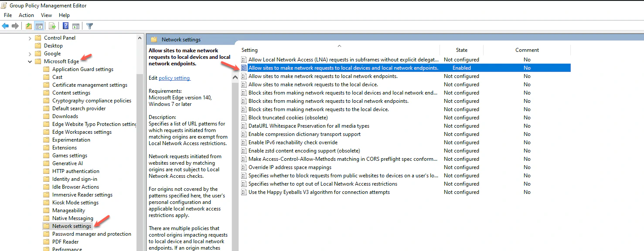Click folder icon next to Microsoft Edge
This screenshot has height=251, width=644.
(x=38, y=61)
